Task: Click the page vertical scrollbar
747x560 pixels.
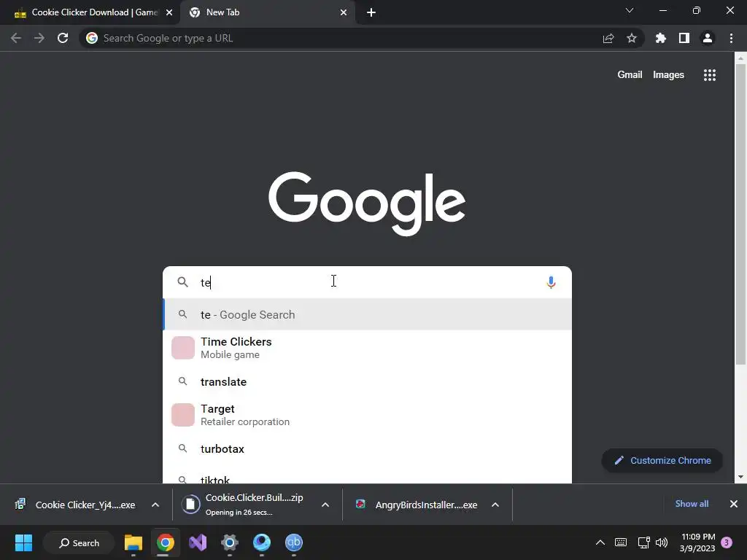Action: (x=740, y=214)
